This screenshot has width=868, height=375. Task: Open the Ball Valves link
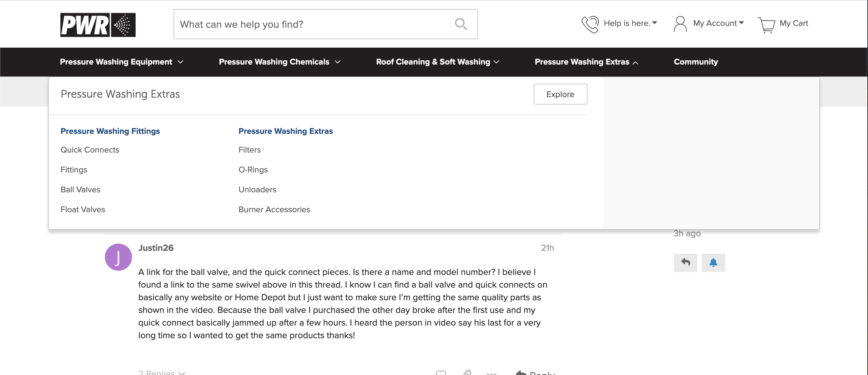click(x=80, y=190)
